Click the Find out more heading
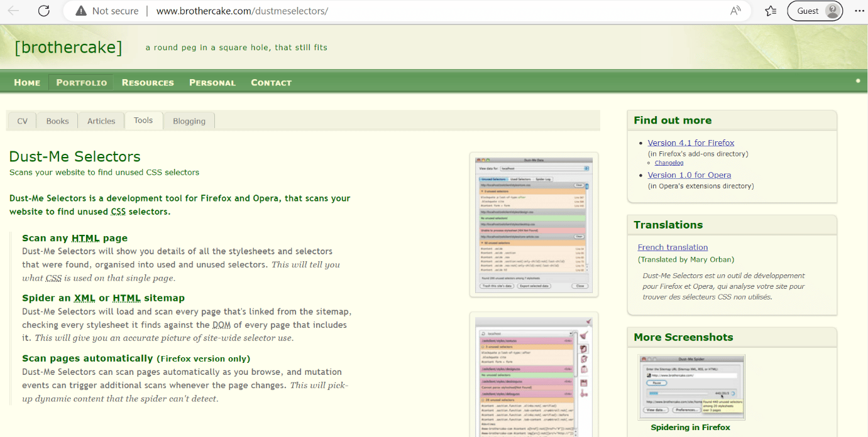The height and width of the screenshot is (437, 868). point(673,120)
